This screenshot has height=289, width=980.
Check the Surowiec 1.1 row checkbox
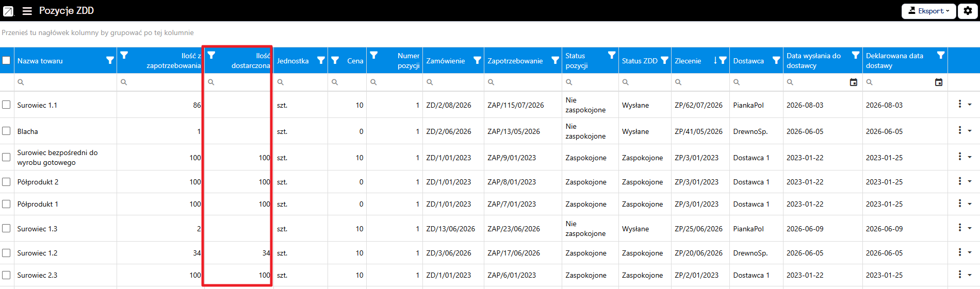coord(6,105)
